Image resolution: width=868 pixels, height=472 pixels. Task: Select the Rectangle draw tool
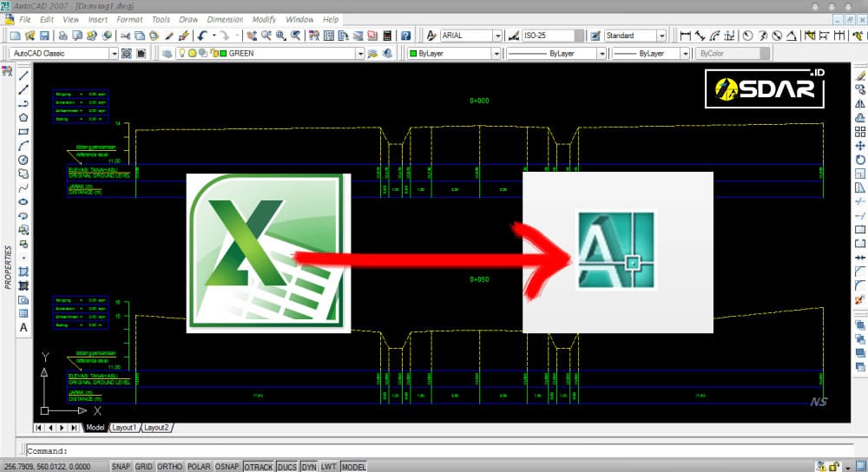tap(23, 132)
